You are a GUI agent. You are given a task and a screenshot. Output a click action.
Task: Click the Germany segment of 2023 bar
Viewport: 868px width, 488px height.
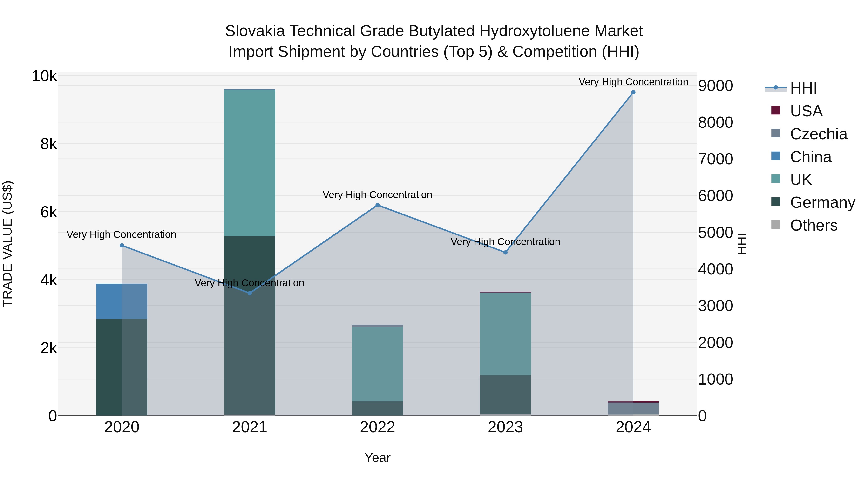pyautogui.click(x=505, y=395)
